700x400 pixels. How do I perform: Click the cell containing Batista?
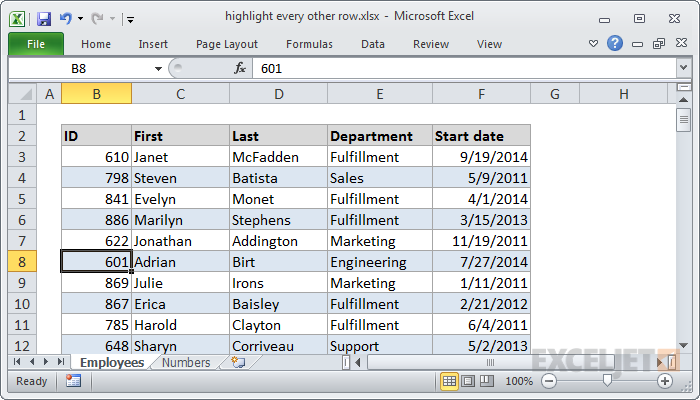point(279,178)
